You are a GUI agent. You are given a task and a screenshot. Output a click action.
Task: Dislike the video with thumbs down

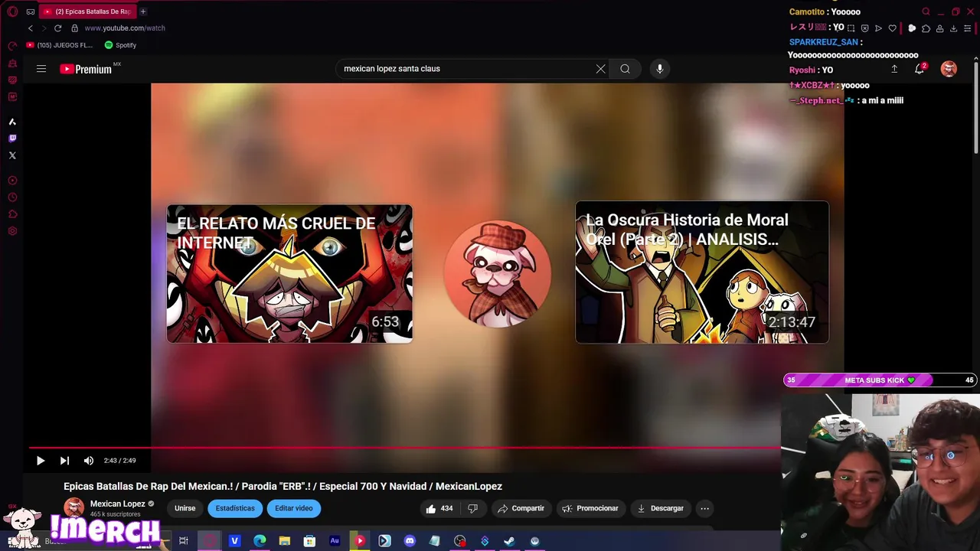[x=472, y=508]
